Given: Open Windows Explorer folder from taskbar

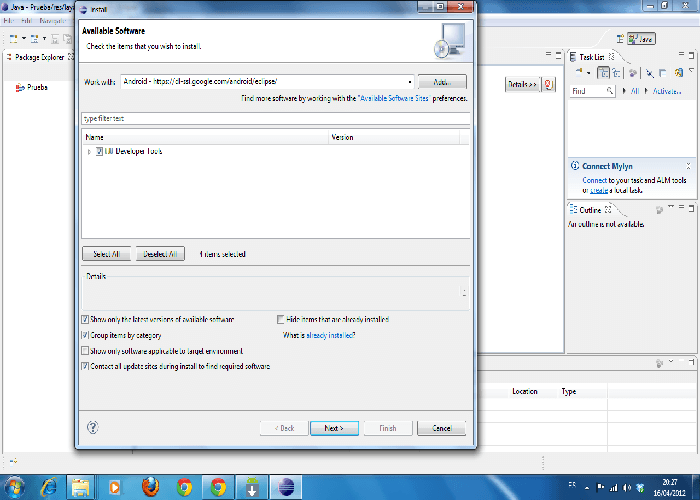Looking at the screenshot, I should coord(80,488).
